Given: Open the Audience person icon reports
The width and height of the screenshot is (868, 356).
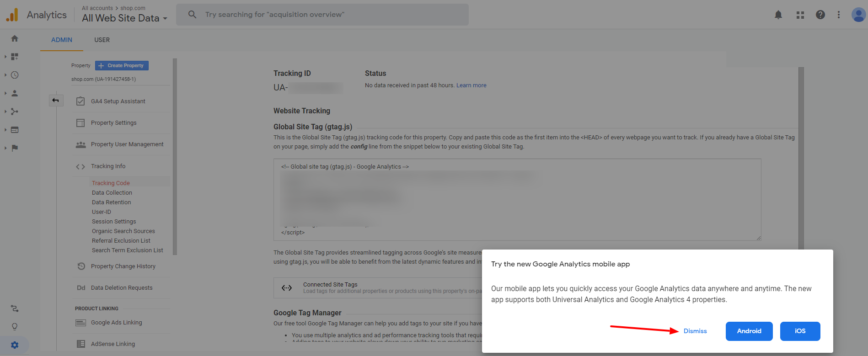Looking at the screenshot, I should [x=15, y=93].
